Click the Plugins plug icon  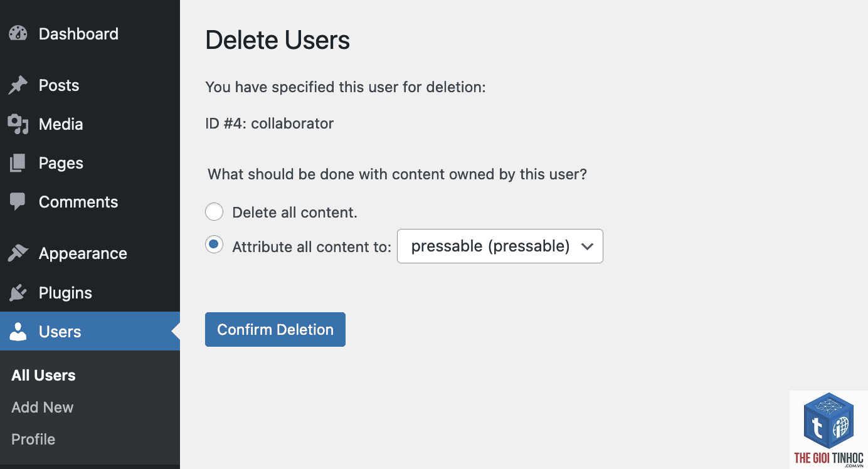18,293
